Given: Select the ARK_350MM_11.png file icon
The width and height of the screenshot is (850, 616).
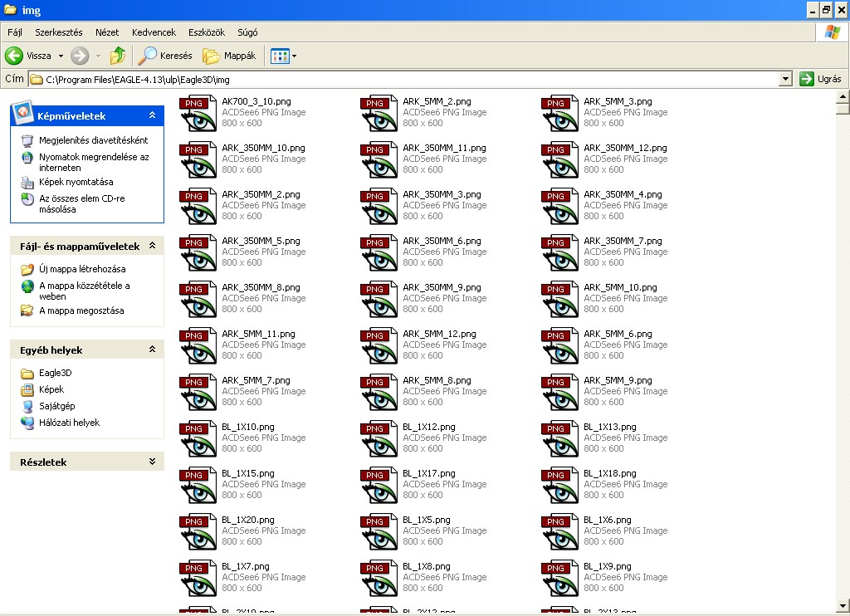Looking at the screenshot, I should click(379, 160).
